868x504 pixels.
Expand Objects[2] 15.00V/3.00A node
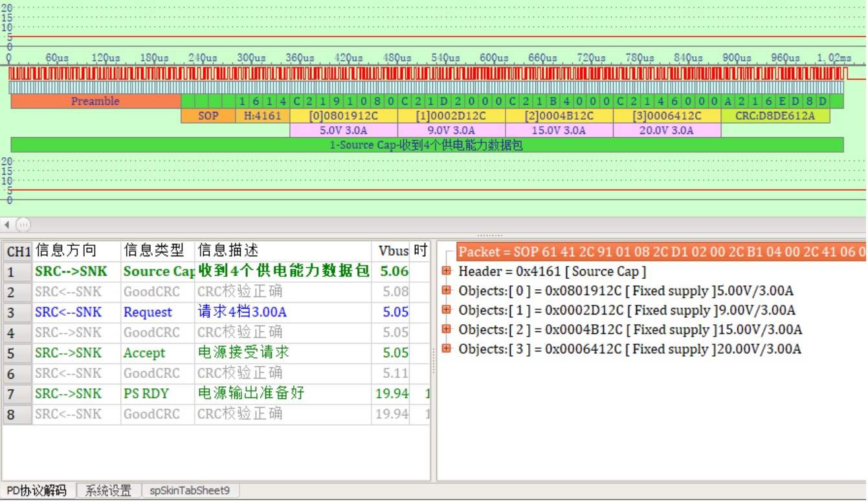[x=446, y=330]
